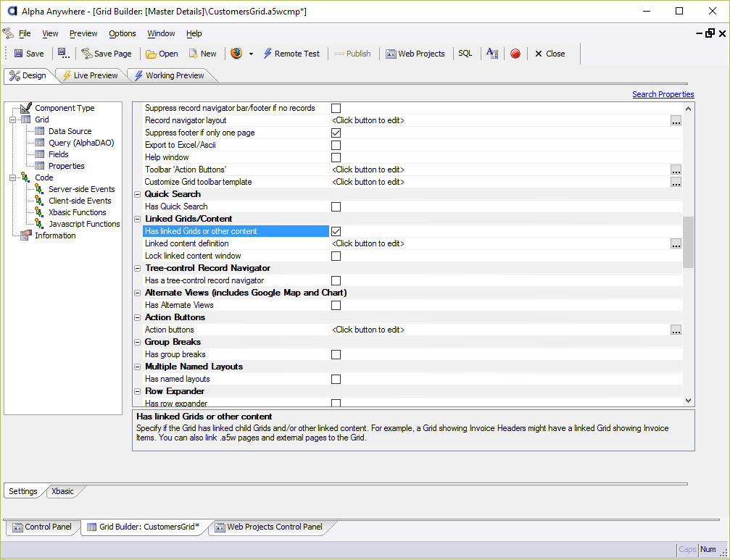Open Web Projects from the toolbar
Image resolution: width=730 pixels, height=560 pixels.
point(415,54)
